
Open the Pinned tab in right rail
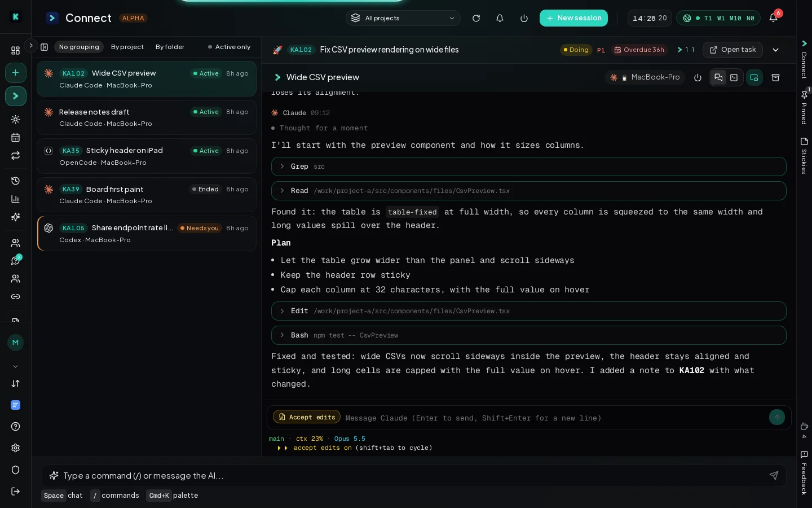click(x=804, y=107)
